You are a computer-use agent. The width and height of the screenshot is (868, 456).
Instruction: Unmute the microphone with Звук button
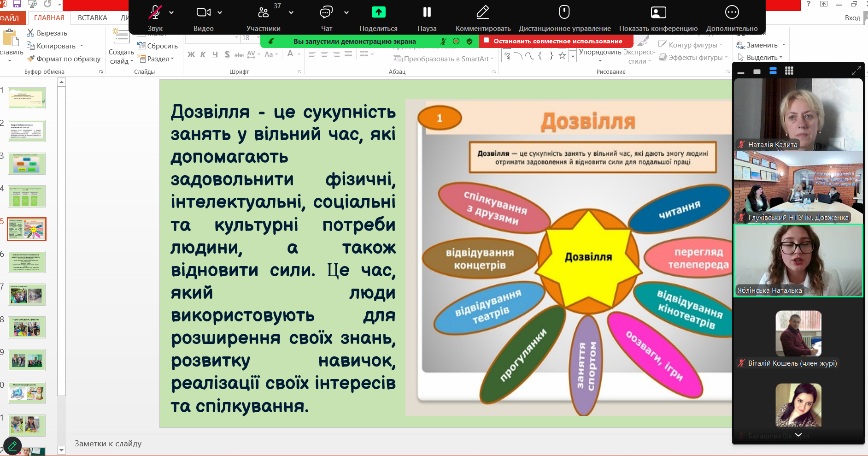[x=155, y=12]
